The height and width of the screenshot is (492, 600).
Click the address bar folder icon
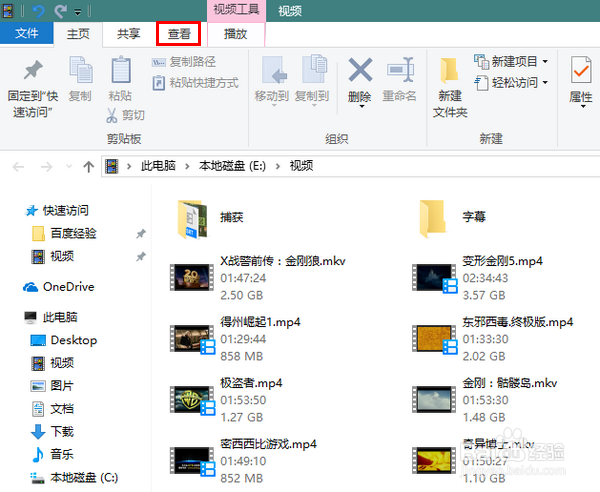pyautogui.click(x=112, y=166)
